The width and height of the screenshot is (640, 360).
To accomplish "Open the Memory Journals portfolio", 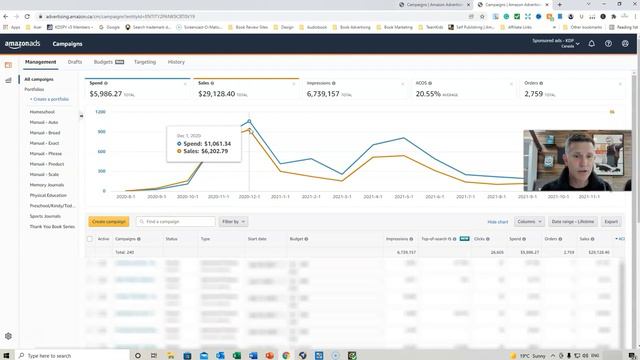I will click(x=47, y=185).
